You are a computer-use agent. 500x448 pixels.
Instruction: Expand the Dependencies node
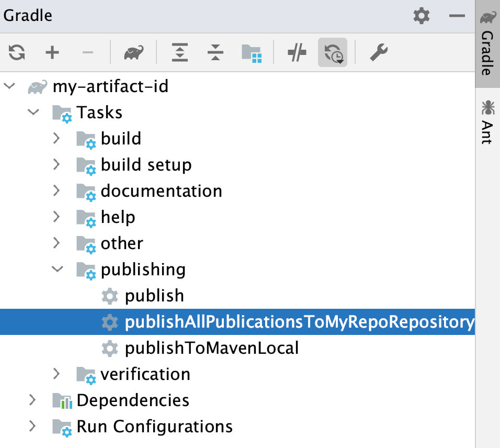pyautogui.click(x=32, y=400)
